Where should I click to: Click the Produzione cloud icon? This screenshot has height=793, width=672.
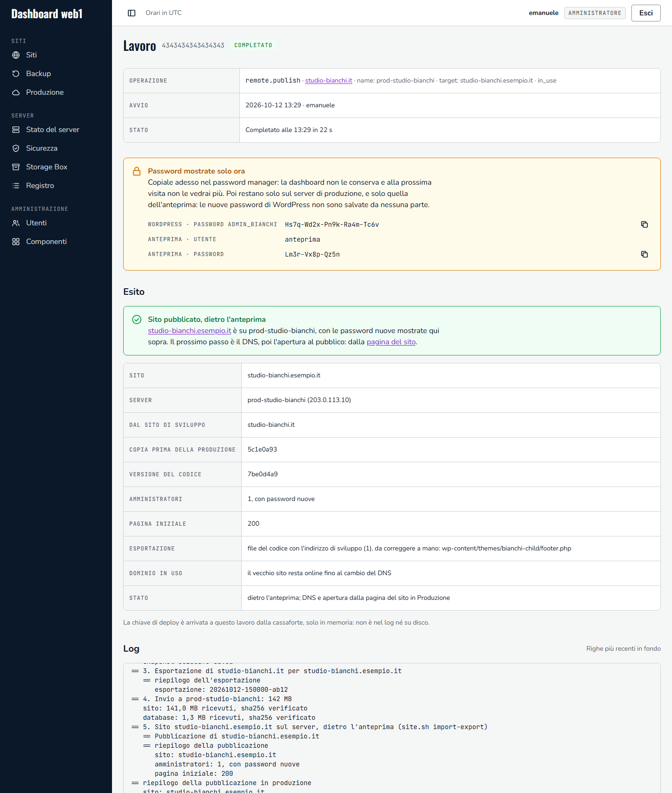coord(16,92)
